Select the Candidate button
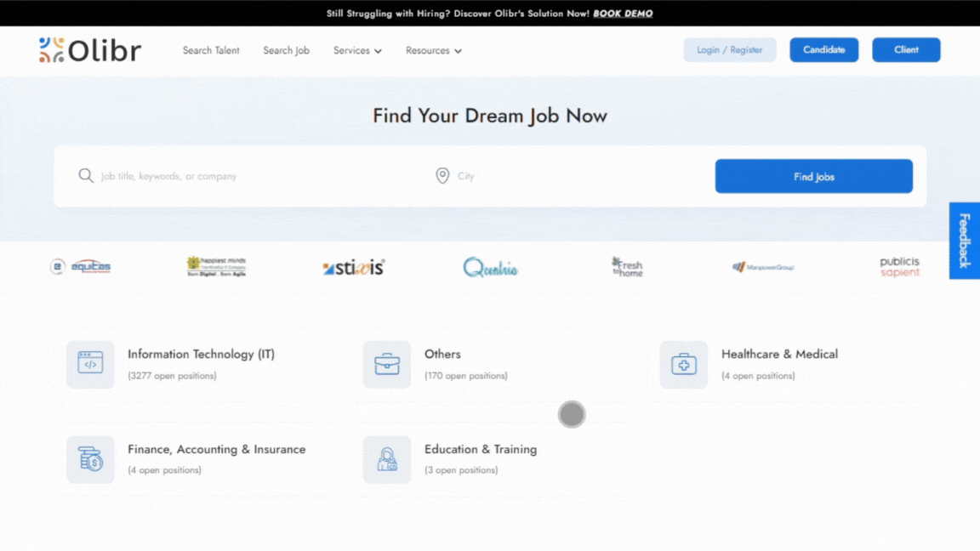Screen dimensions: 980x551 823,50
